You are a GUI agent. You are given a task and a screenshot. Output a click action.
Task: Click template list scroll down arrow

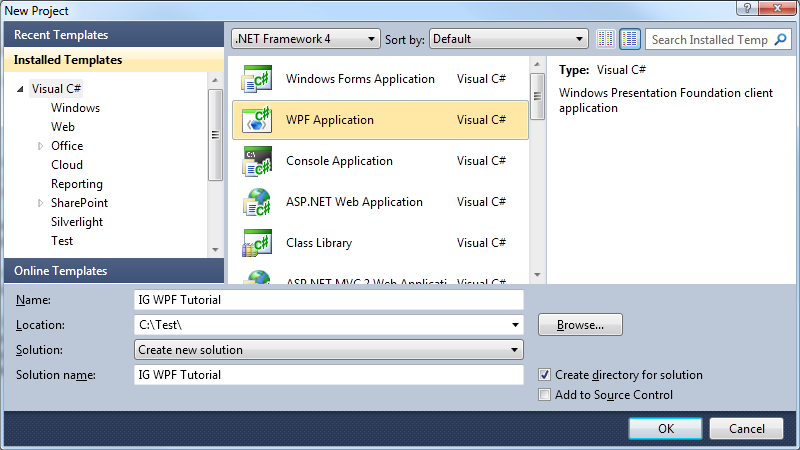click(x=537, y=276)
